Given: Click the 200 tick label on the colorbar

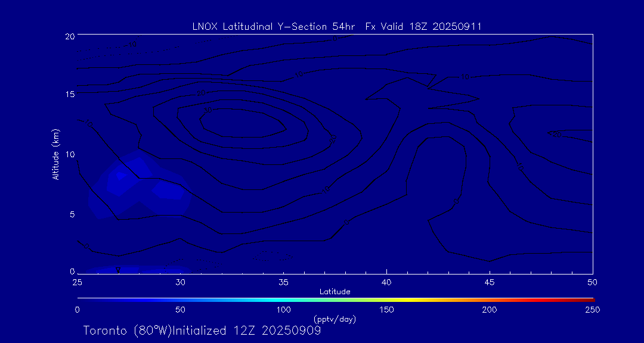Looking at the screenshot, I should (490, 310).
